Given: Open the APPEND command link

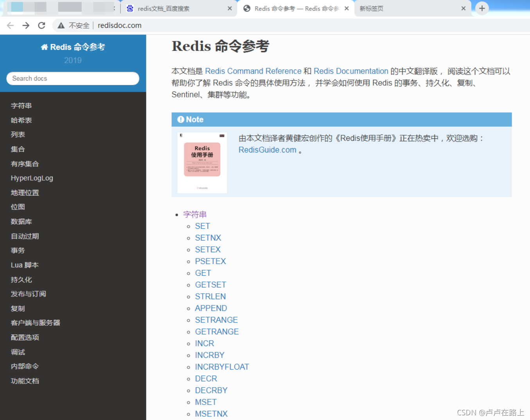Looking at the screenshot, I should pyautogui.click(x=211, y=308).
